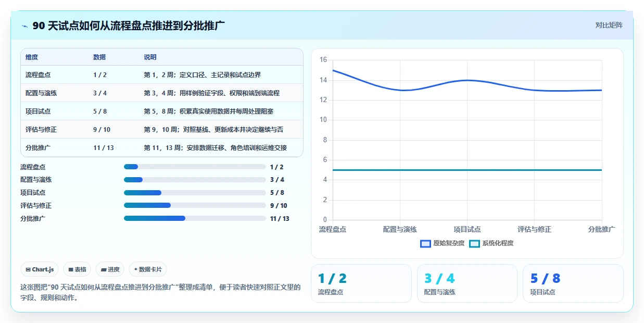The width and height of the screenshot is (644, 323).
Task: Click table cell 分批推广
Action: coord(38,148)
